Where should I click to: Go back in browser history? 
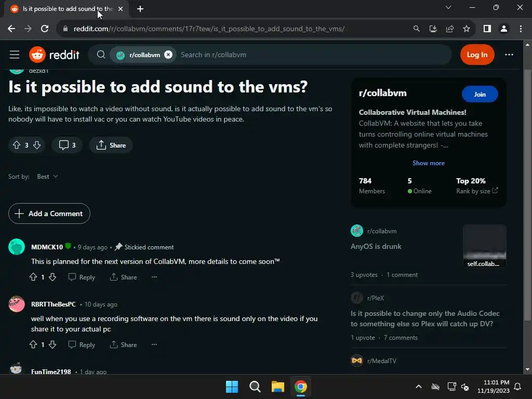point(11,29)
